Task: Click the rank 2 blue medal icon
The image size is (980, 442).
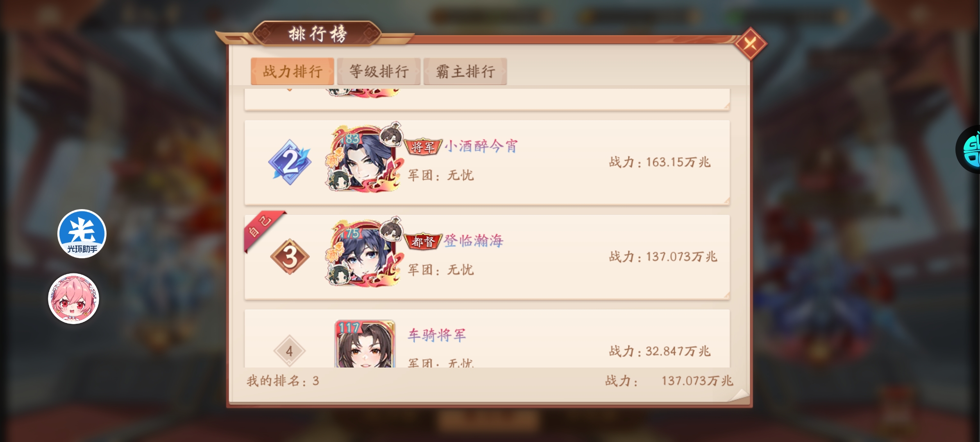Action: (x=290, y=162)
